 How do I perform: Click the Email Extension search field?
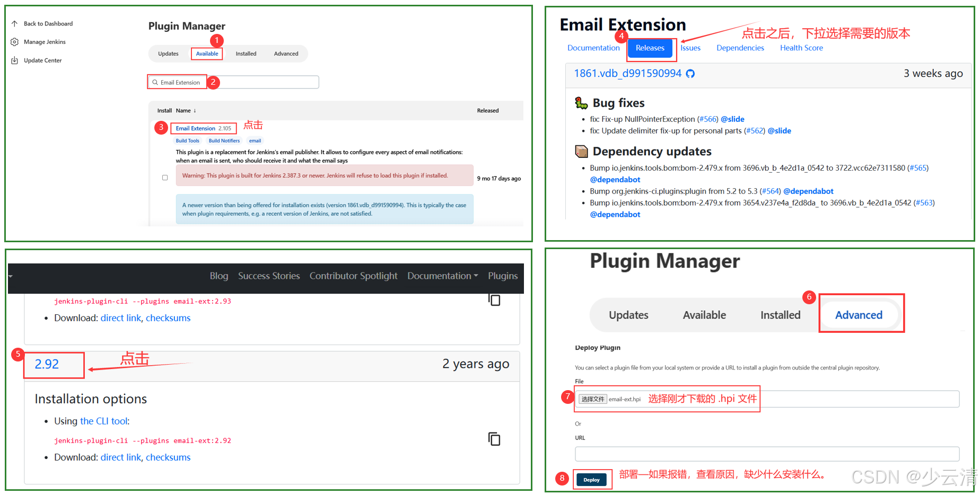tap(233, 82)
